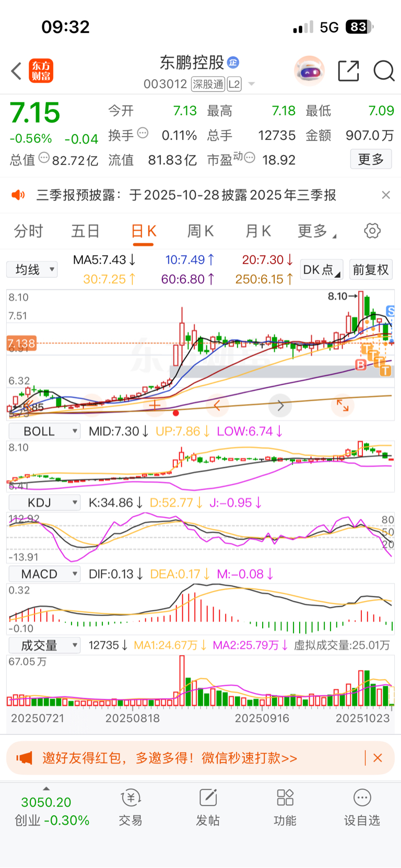Tap the 市盈 info smiley icon

coord(250,158)
